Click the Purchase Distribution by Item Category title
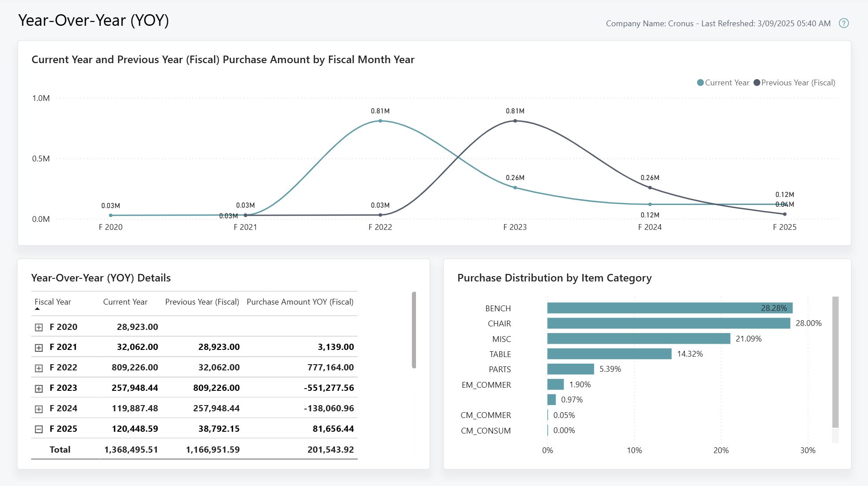The image size is (868, 486). point(554,278)
